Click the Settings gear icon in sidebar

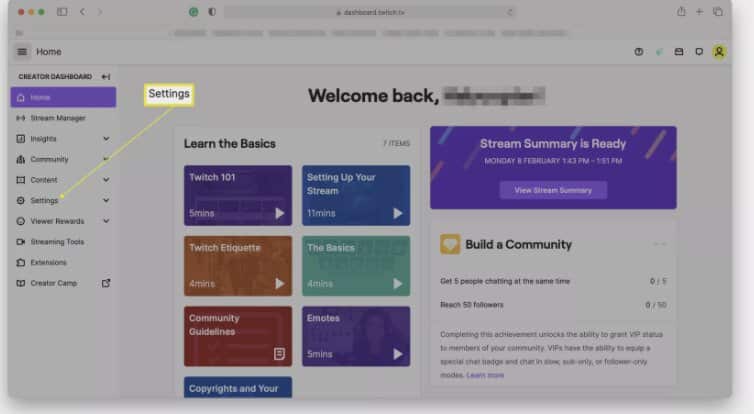pyautogui.click(x=21, y=201)
